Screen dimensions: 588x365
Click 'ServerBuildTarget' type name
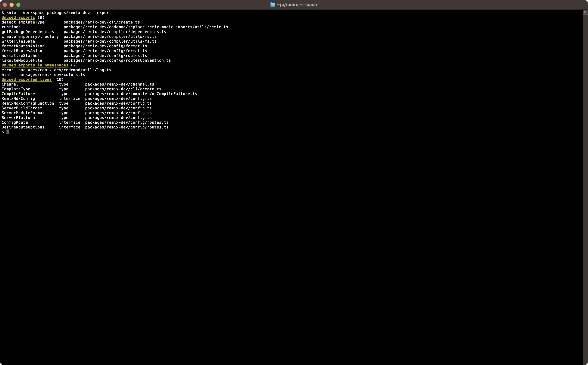pyautogui.click(x=22, y=108)
